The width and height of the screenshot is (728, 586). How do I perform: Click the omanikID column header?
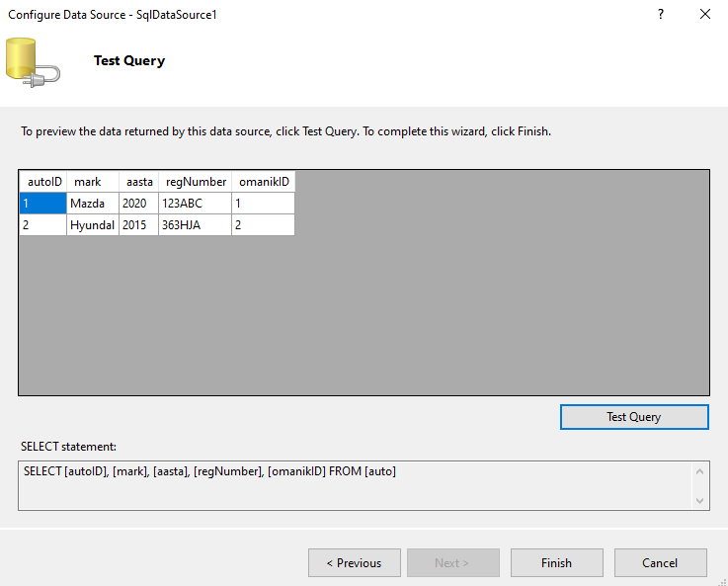click(x=263, y=182)
